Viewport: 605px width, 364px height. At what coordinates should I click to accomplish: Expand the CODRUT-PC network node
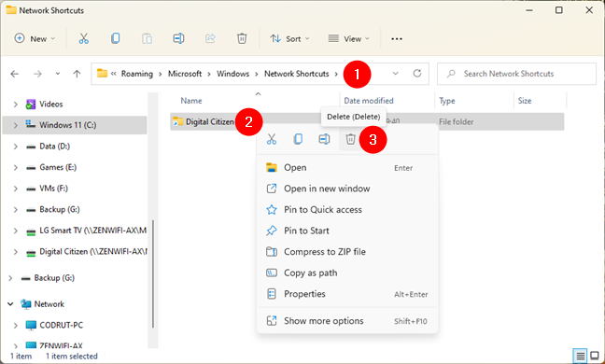16,326
